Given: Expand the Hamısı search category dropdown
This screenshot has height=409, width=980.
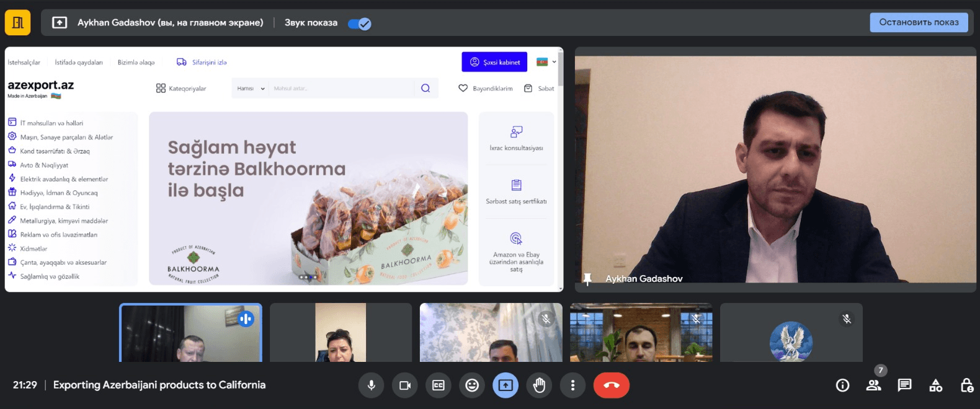Looking at the screenshot, I should tap(251, 89).
